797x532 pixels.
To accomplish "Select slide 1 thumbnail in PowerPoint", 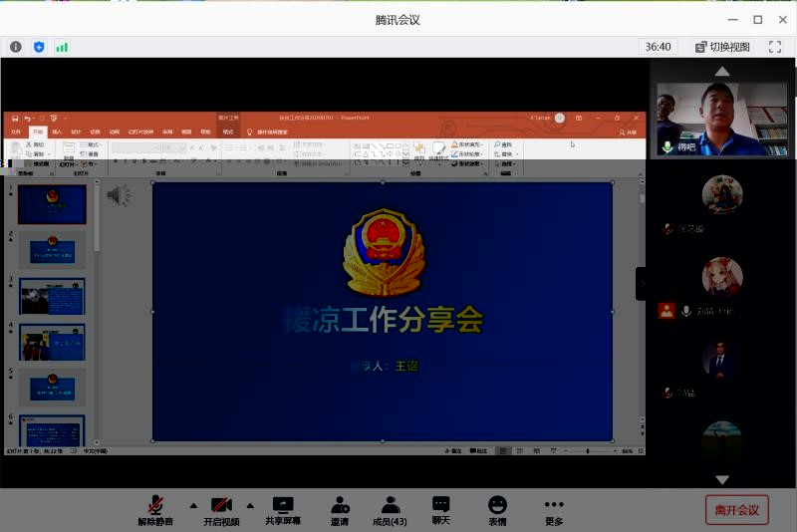I will click(53, 204).
